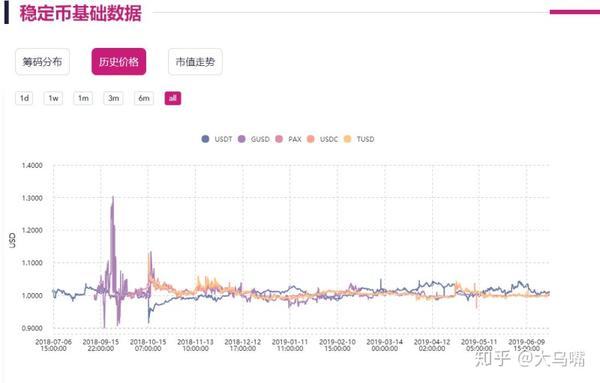Toggle the USDT legend circle

pyautogui.click(x=205, y=139)
